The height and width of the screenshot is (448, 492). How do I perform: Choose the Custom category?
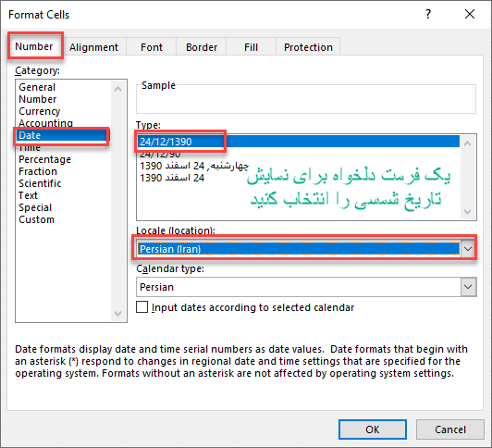[36, 219]
